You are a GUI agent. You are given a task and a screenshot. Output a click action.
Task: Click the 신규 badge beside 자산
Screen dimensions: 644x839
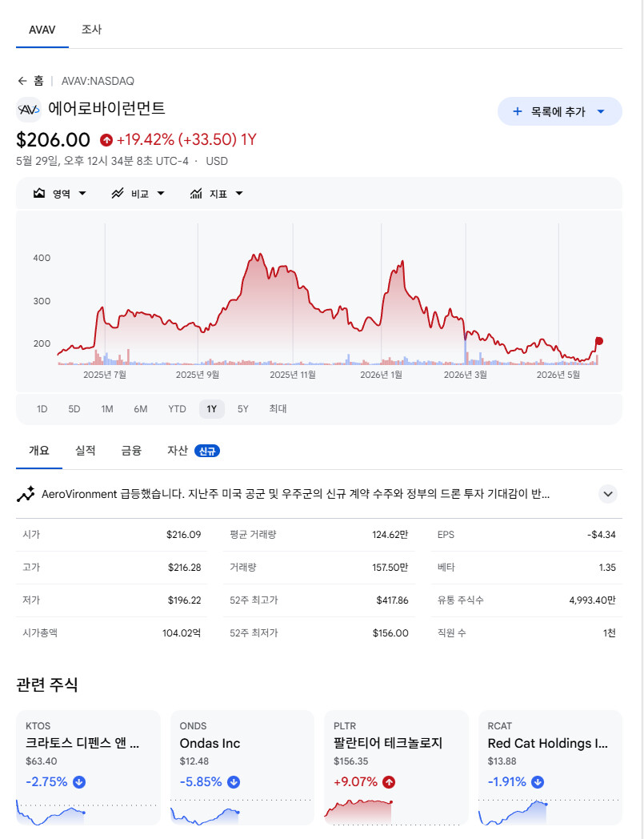coord(207,451)
